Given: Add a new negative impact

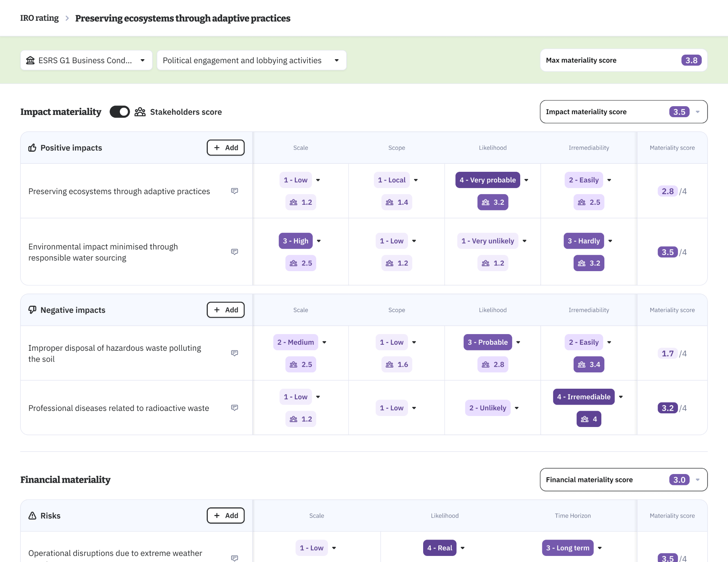Looking at the screenshot, I should [x=226, y=310].
